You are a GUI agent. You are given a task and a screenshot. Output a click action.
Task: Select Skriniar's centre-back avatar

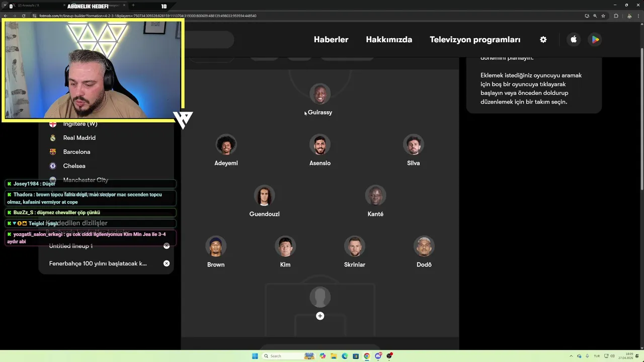(355, 246)
